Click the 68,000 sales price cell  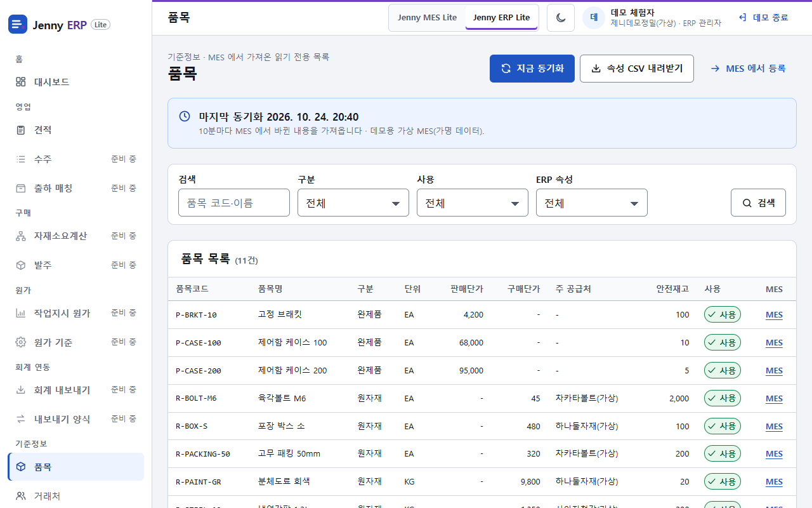(x=471, y=343)
